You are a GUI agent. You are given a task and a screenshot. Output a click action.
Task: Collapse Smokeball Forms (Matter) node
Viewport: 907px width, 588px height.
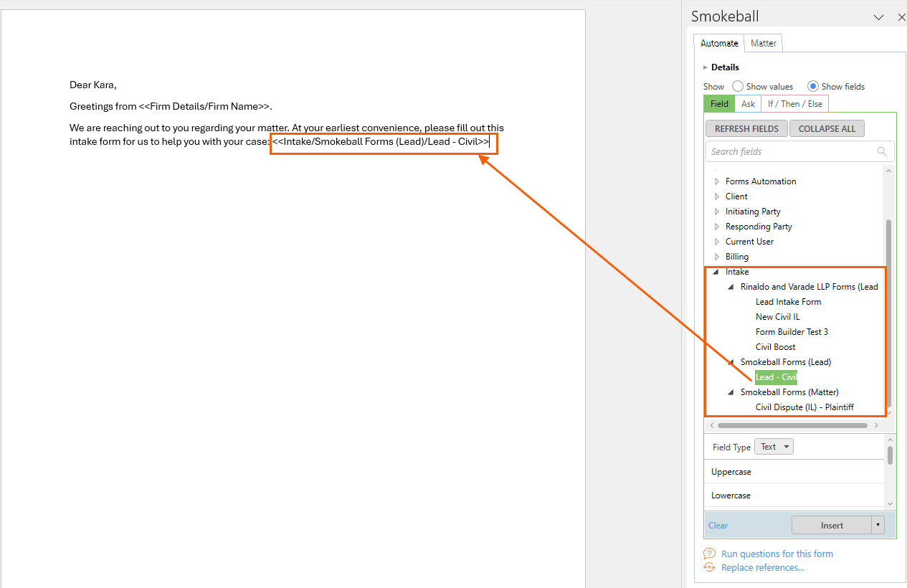(731, 392)
